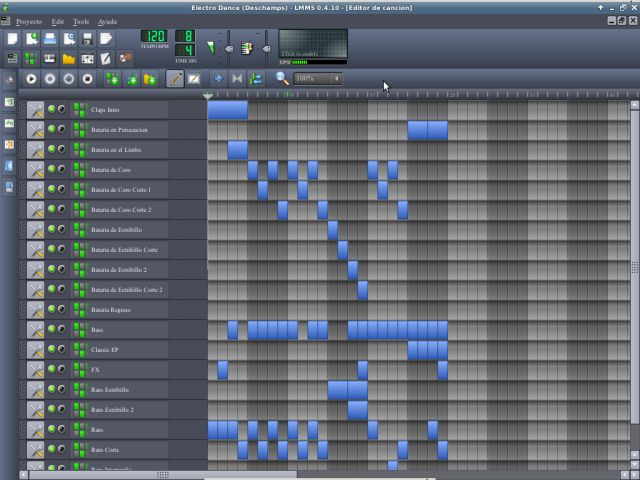This screenshot has height=480, width=640.
Task: Toggle loop points in song editor
Action: pos(237,79)
